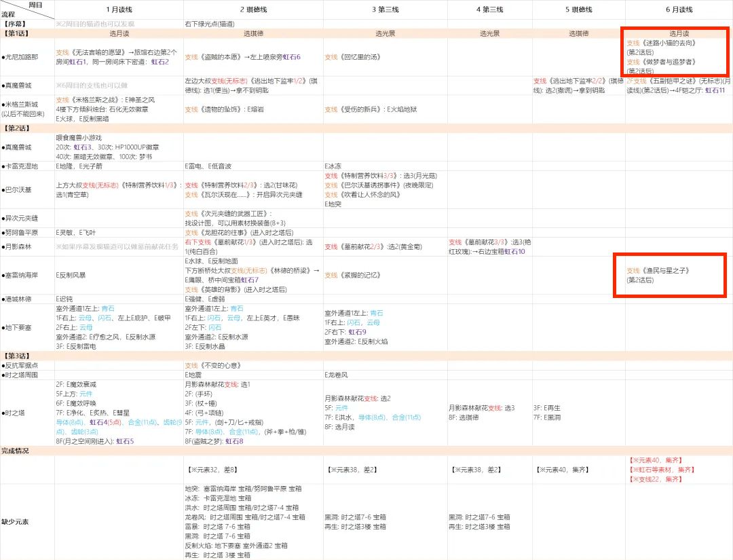Image resolution: width=733 pixels, height=560 pixels.
Task: Click the '●港城林德' row label
Action: (x=16, y=299)
